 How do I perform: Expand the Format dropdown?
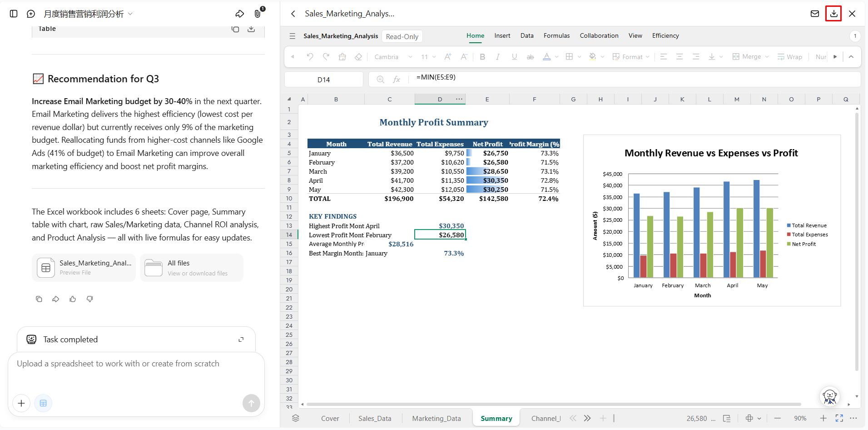[x=631, y=57]
